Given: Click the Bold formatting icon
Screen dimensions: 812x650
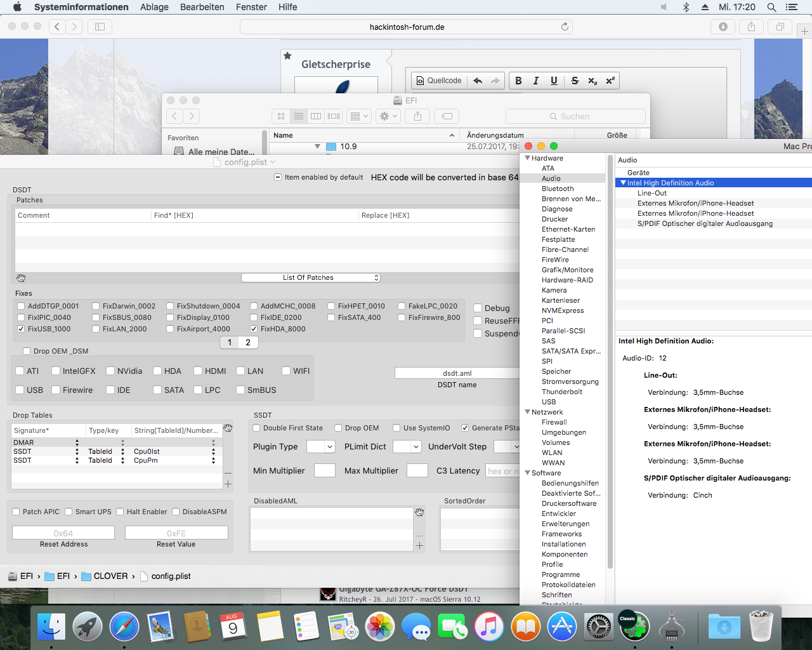Looking at the screenshot, I should [518, 81].
